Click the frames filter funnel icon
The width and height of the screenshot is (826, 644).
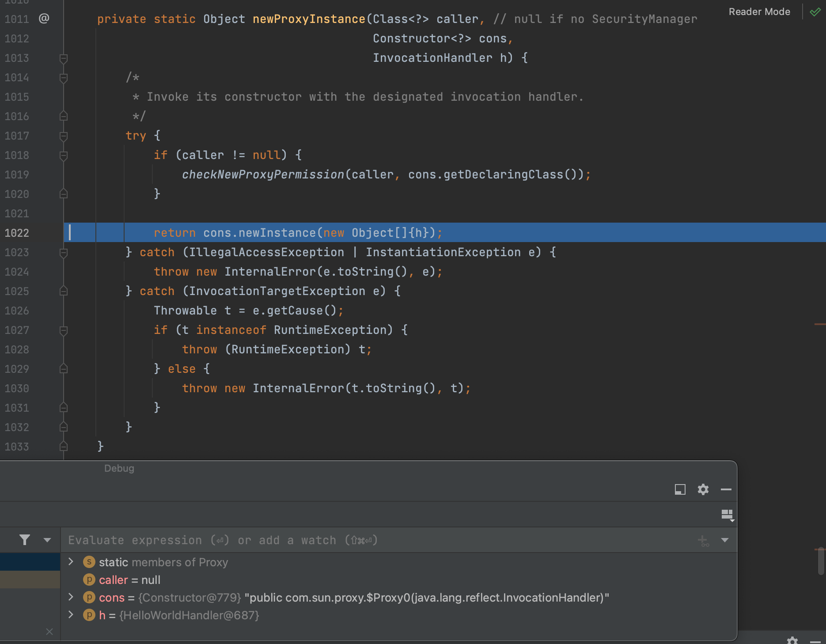tap(25, 540)
